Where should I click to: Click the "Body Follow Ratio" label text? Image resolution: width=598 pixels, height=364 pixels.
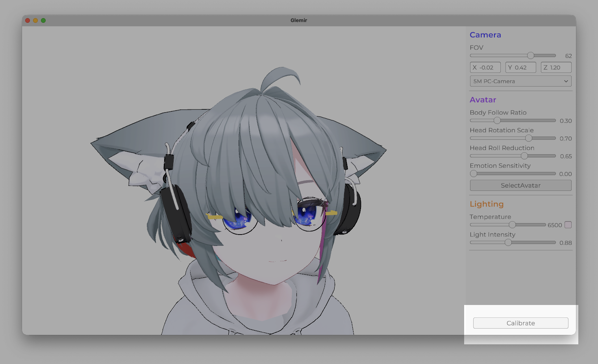[x=498, y=113]
